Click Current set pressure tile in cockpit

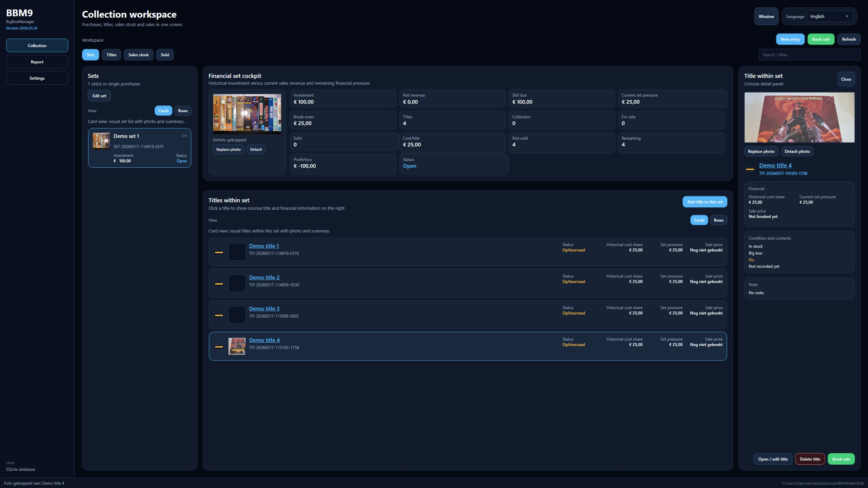point(672,99)
